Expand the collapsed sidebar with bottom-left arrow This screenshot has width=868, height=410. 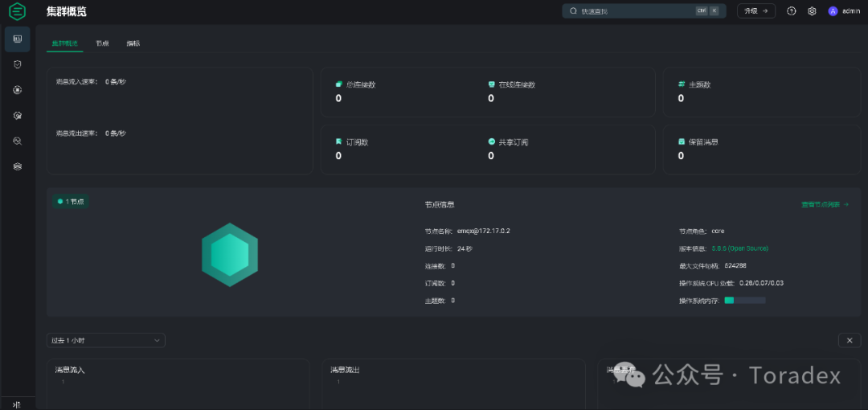16,404
